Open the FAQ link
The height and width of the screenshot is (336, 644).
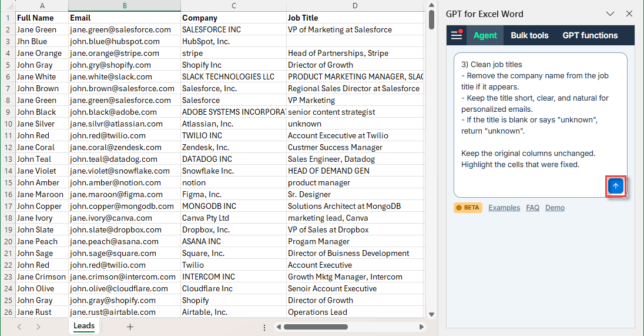533,208
